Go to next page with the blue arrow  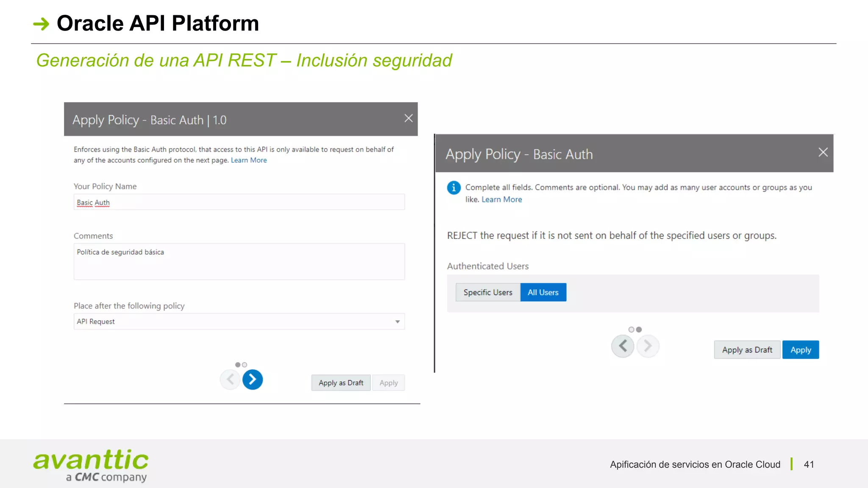[x=253, y=380]
